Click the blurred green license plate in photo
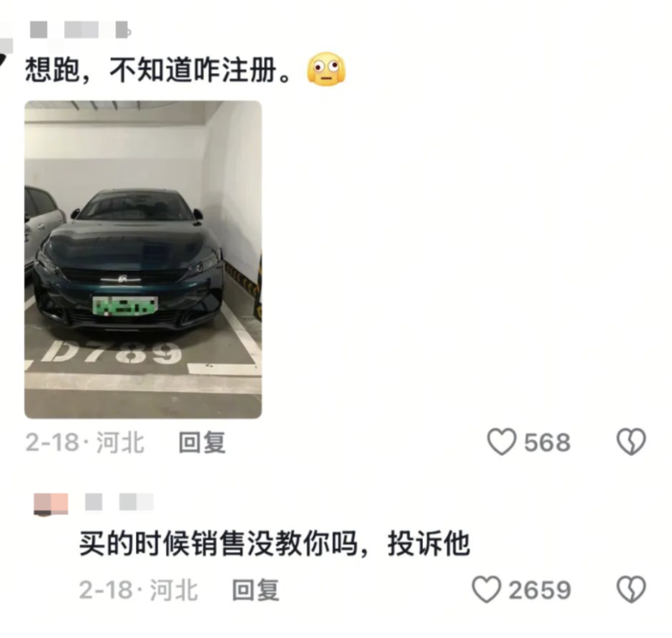This screenshot has height=638, width=672. point(125,306)
